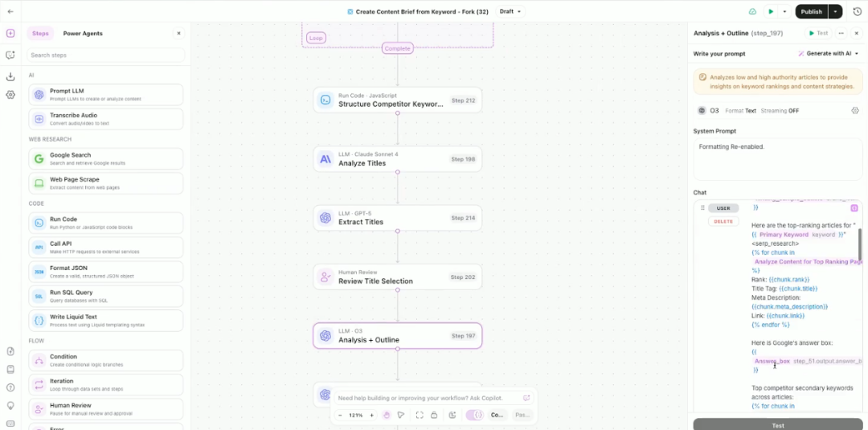Select the pointer cursor tool
Viewport: 868px width, 430px height.
(x=401, y=416)
